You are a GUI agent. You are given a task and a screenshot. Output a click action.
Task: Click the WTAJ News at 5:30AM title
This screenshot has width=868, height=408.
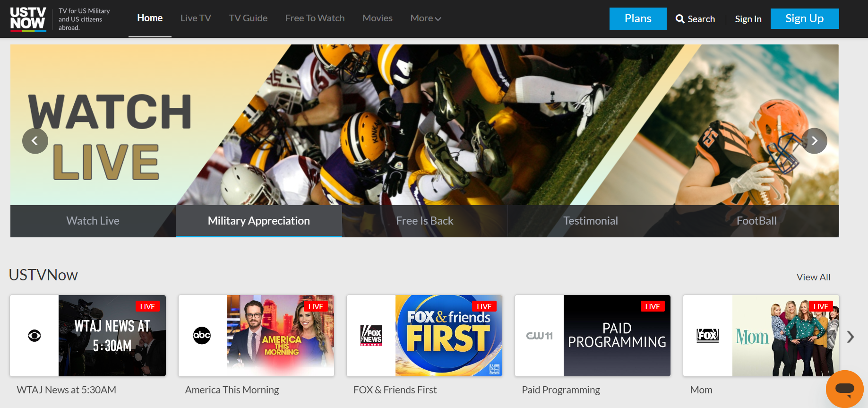tap(67, 390)
